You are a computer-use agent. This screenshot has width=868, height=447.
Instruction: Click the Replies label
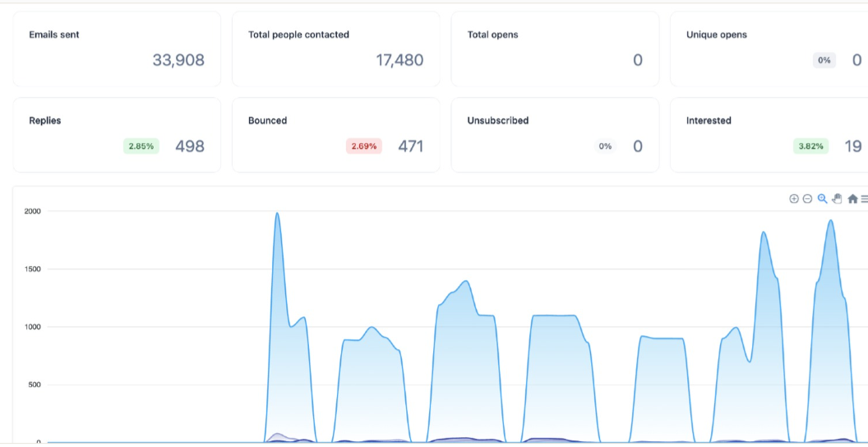tap(45, 121)
